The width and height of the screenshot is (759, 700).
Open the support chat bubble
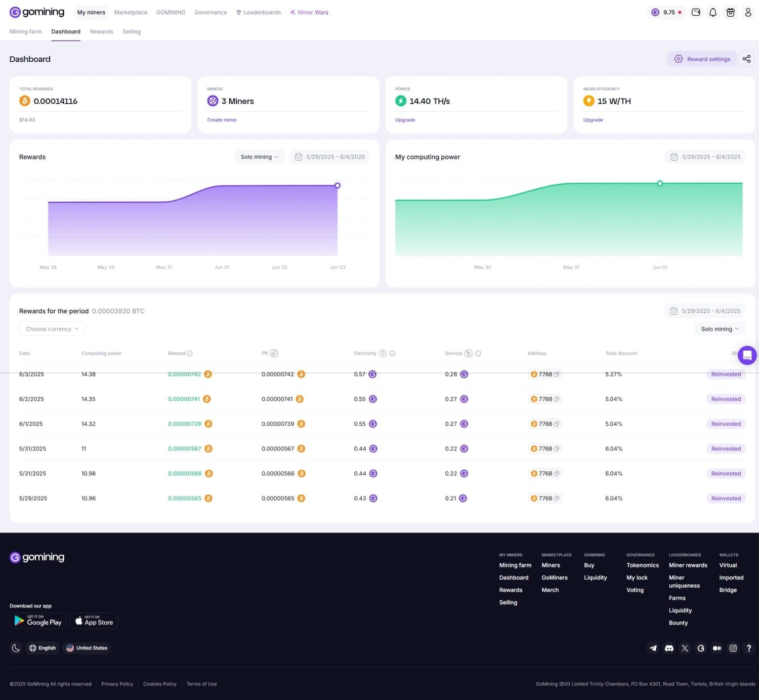coord(747,355)
